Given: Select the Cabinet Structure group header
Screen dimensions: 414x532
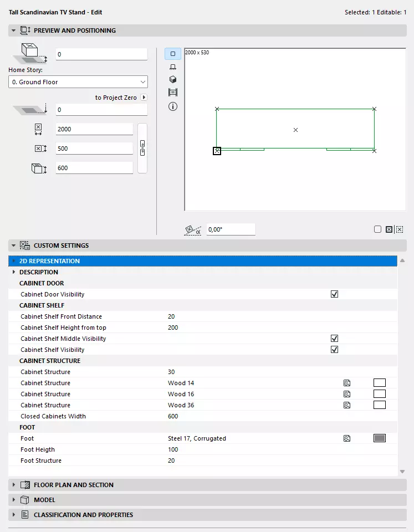Looking at the screenshot, I should (203, 361).
